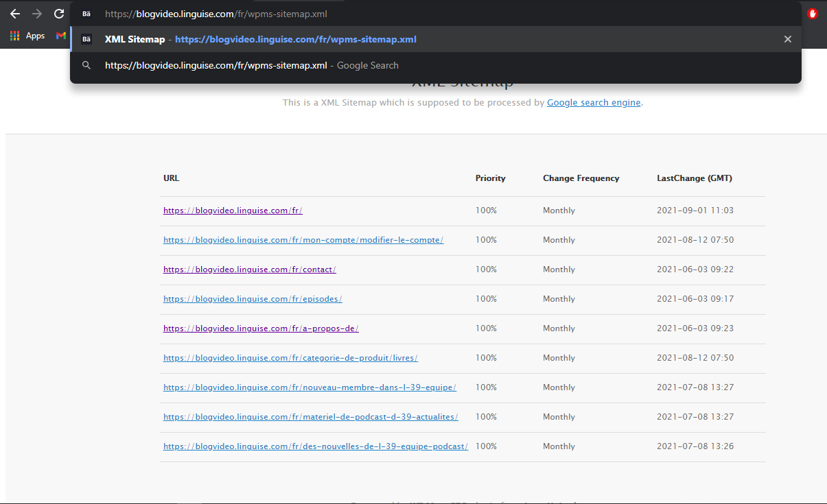Open the Google search engine link
Image resolution: width=827 pixels, height=504 pixels.
(594, 103)
